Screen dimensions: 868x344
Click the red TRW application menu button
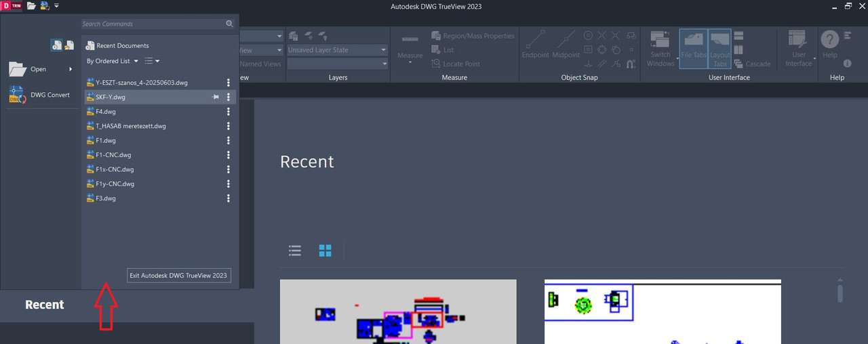click(x=12, y=5)
